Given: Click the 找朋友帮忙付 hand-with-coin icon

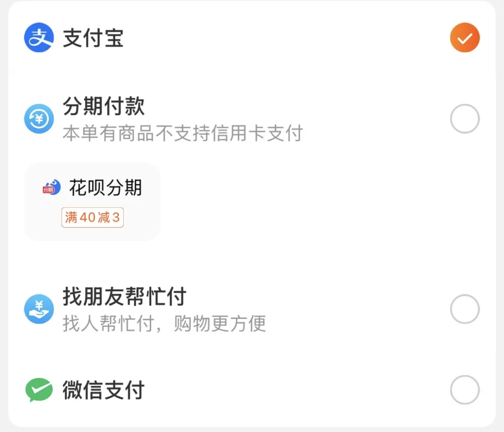Looking at the screenshot, I should (x=39, y=308).
